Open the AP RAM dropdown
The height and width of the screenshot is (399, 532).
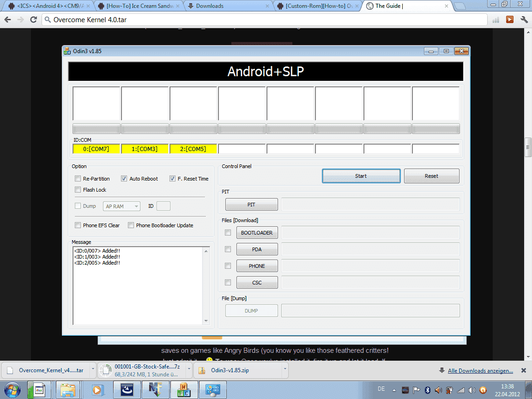tap(121, 206)
